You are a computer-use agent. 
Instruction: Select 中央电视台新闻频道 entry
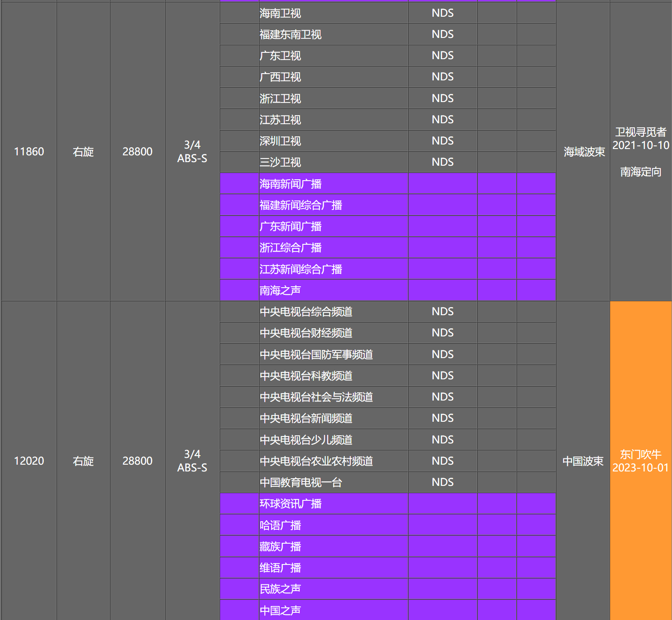coord(334,418)
